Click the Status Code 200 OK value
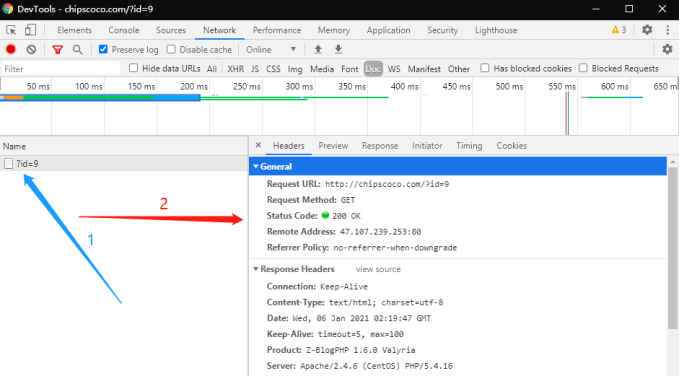 coord(346,216)
